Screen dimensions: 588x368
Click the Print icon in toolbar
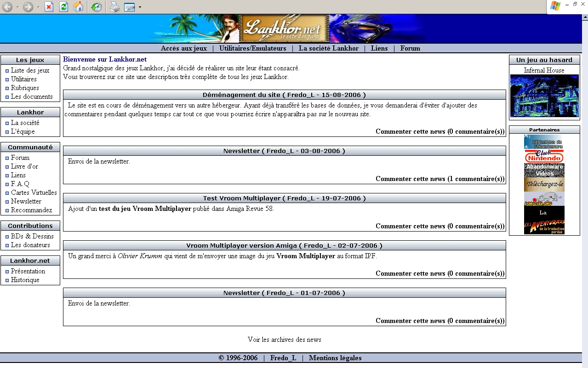pos(114,7)
